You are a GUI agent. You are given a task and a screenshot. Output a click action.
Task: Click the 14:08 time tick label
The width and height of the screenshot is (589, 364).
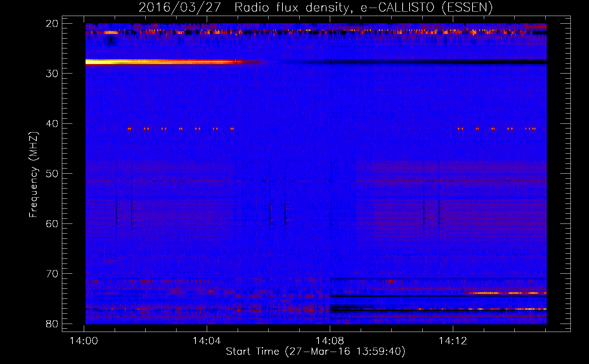pyautogui.click(x=330, y=341)
